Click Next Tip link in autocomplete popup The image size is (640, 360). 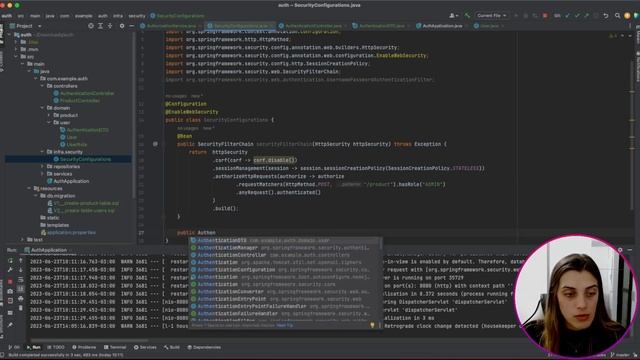pyautogui.click(x=285, y=325)
